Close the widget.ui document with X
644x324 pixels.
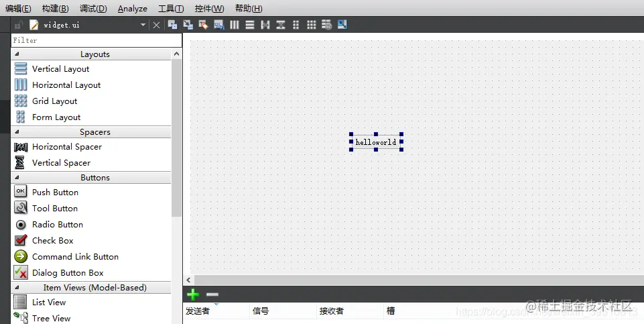(x=157, y=25)
